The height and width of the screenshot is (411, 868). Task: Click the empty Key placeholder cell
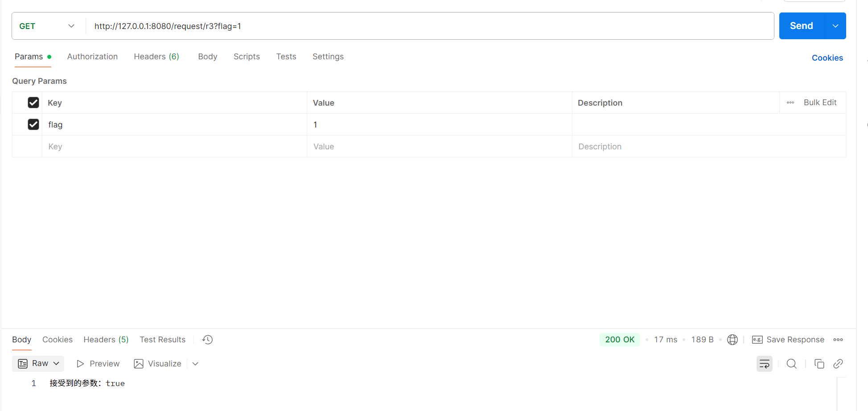[174, 146]
